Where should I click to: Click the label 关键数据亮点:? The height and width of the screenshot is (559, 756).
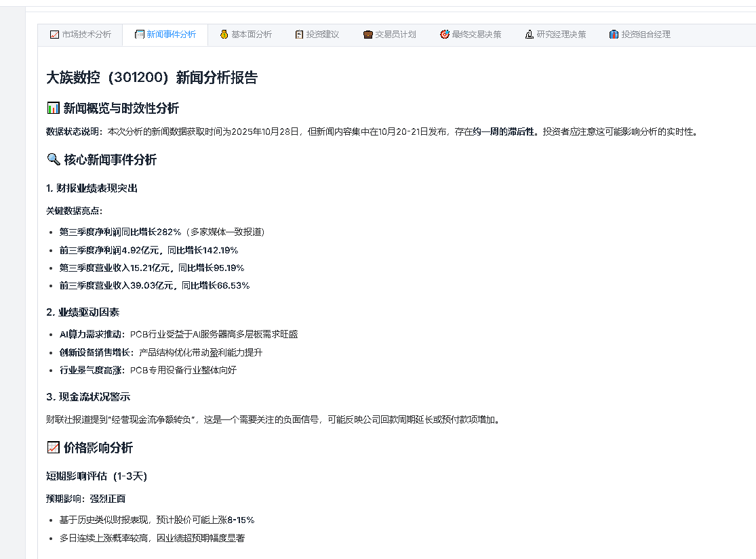tap(75, 211)
